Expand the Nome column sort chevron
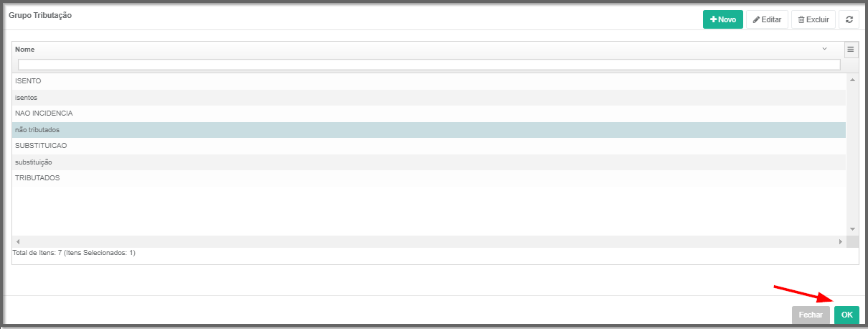 824,49
